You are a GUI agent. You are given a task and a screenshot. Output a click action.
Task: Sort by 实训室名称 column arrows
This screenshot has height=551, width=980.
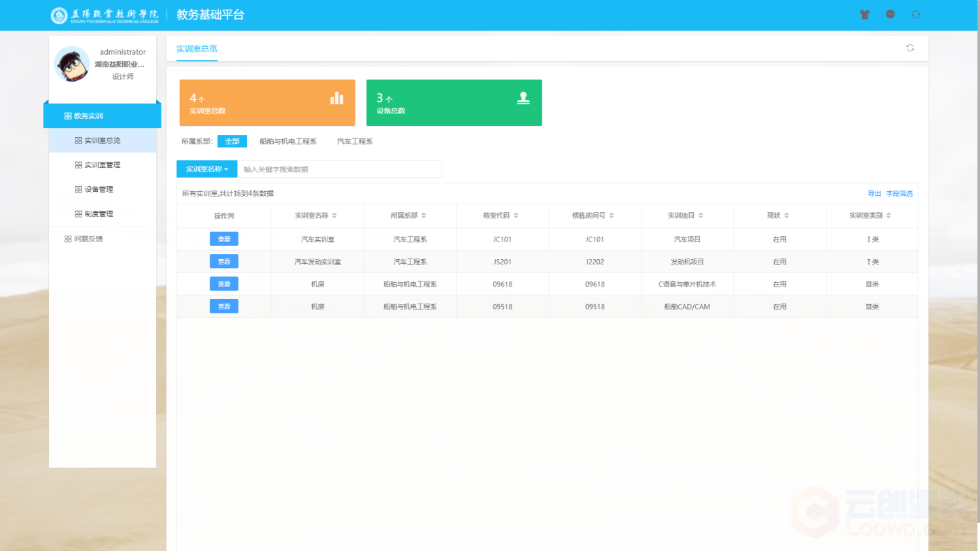coord(335,215)
